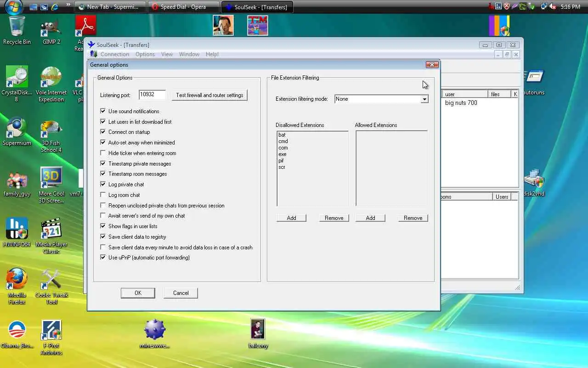
Task: Click the Listening port input field
Action: pos(152,95)
